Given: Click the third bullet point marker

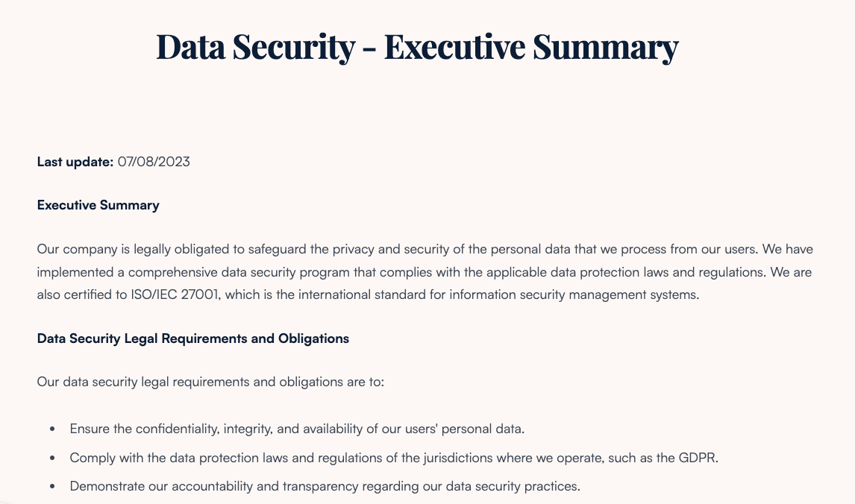Looking at the screenshot, I should [x=52, y=488].
